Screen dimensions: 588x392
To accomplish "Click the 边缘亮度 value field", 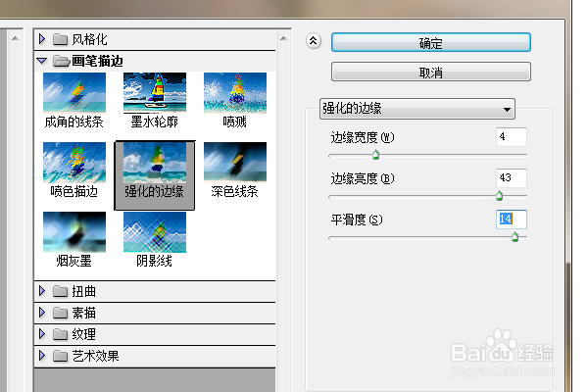I will (512, 177).
